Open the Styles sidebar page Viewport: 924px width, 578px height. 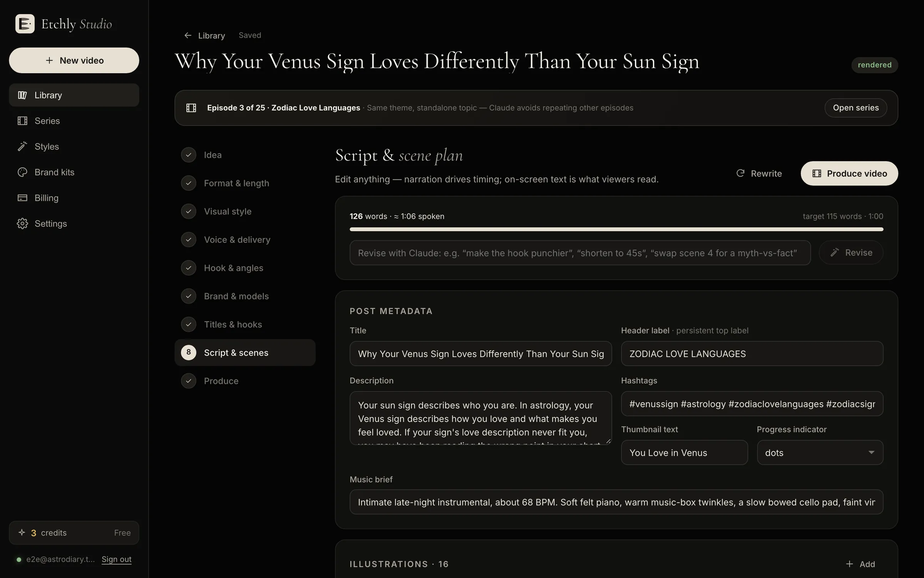click(74, 146)
